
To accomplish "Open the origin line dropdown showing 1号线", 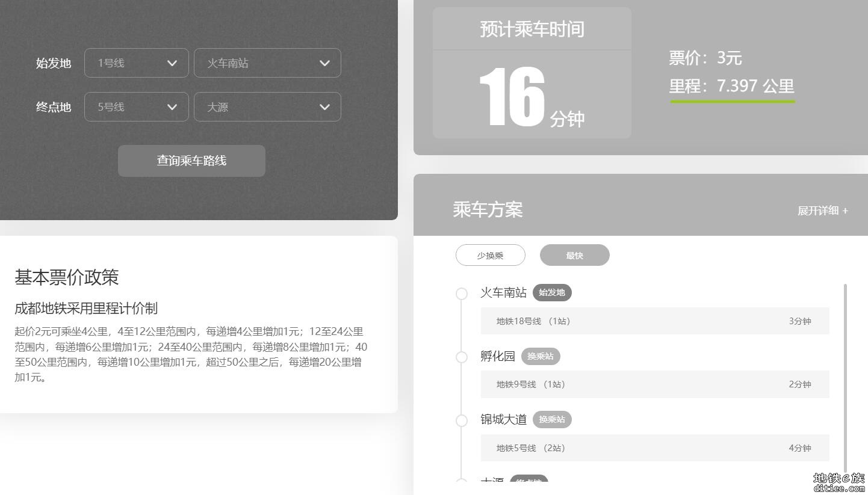I will (x=137, y=63).
